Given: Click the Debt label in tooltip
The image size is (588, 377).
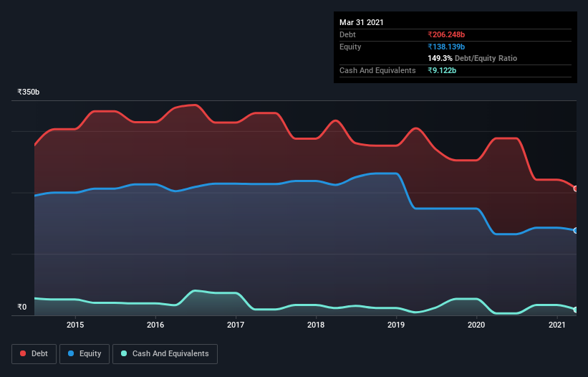Looking at the screenshot, I should point(347,34).
